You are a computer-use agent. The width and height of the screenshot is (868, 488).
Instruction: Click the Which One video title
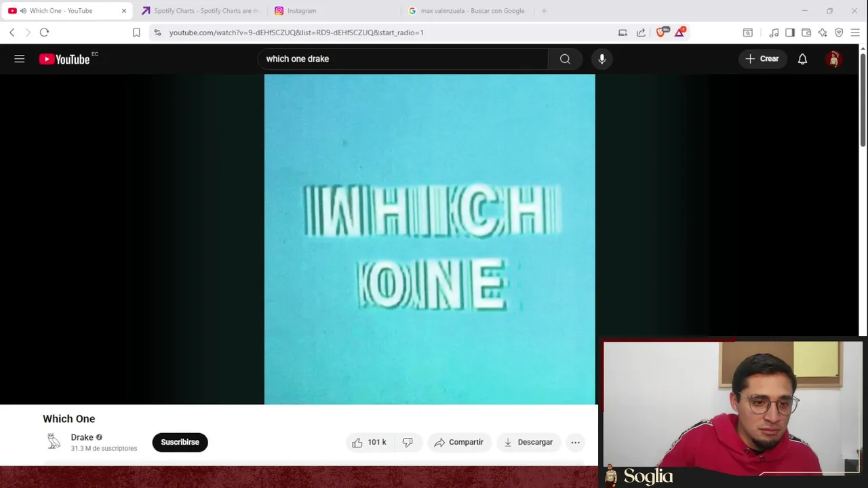point(69,419)
